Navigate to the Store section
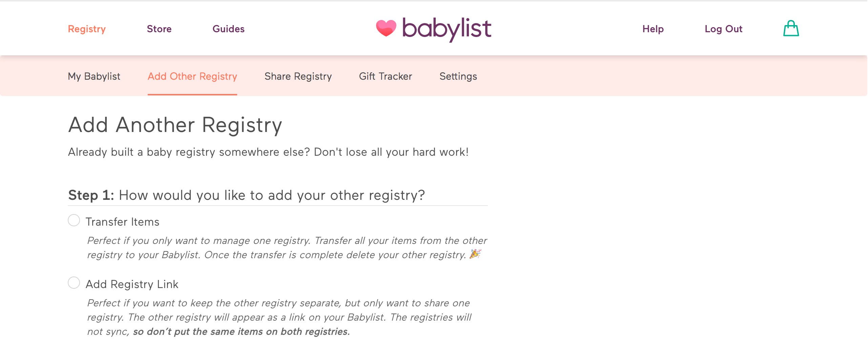 [159, 29]
